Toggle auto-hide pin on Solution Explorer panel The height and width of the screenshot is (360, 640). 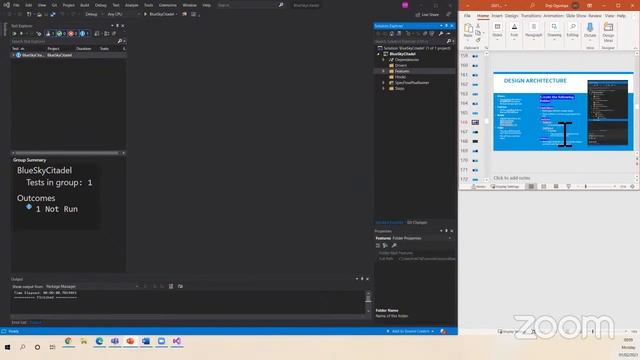tap(446, 26)
